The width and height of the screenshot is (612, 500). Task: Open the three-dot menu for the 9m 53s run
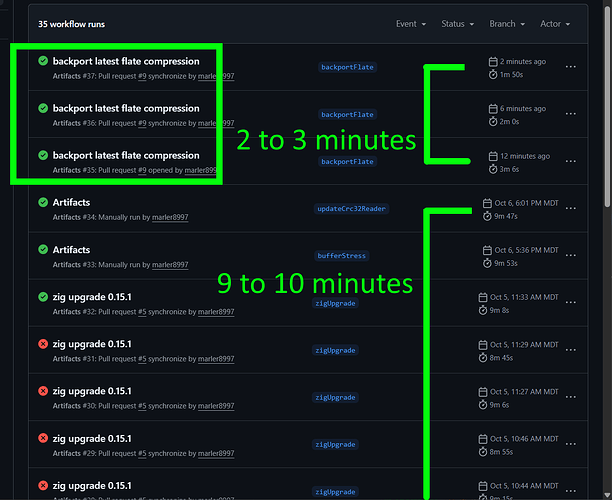click(x=571, y=256)
